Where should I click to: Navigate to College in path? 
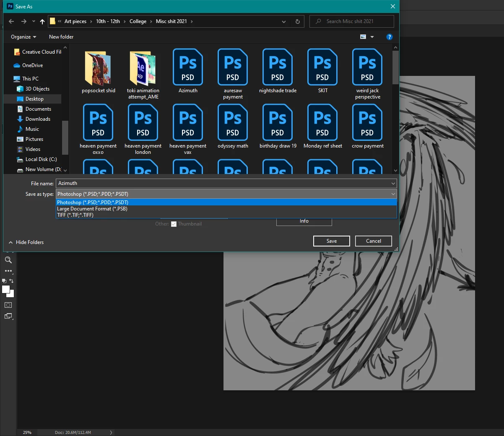[x=138, y=21]
